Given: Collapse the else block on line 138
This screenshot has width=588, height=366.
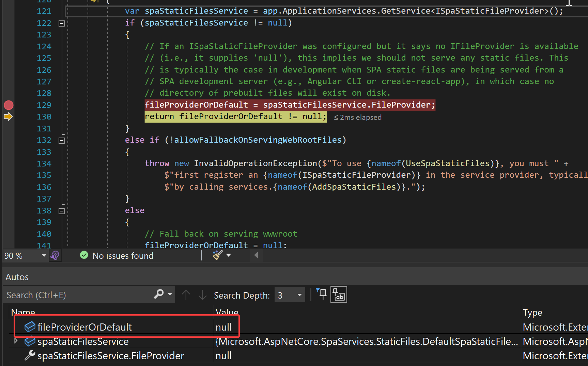Looking at the screenshot, I should 62,211.
